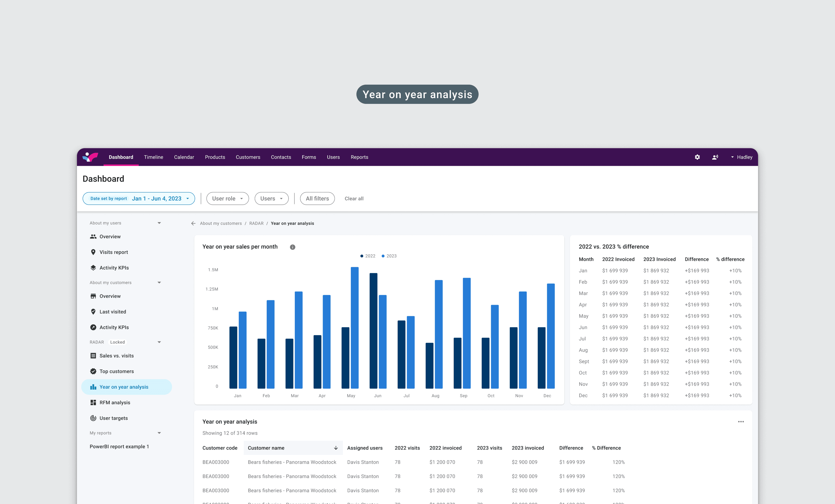Click Sept row label in difference table

pos(583,362)
